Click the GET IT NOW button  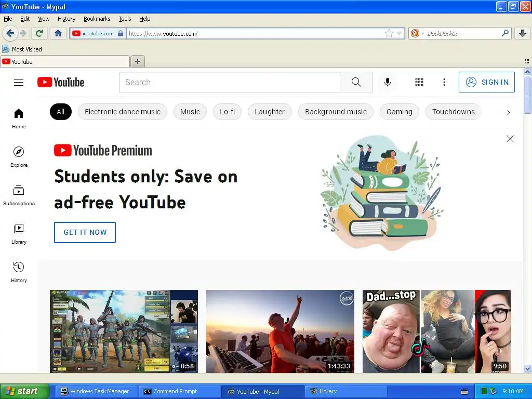click(x=85, y=232)
